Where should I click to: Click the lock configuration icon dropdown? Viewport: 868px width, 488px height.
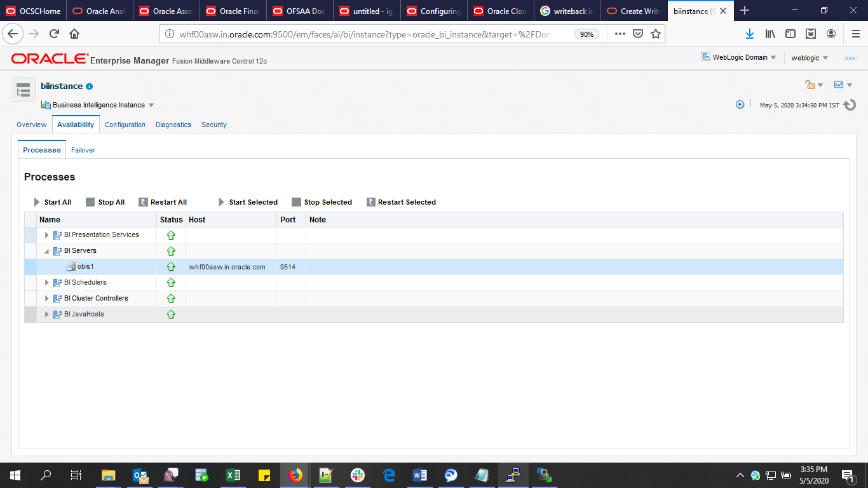coord(814,85)
